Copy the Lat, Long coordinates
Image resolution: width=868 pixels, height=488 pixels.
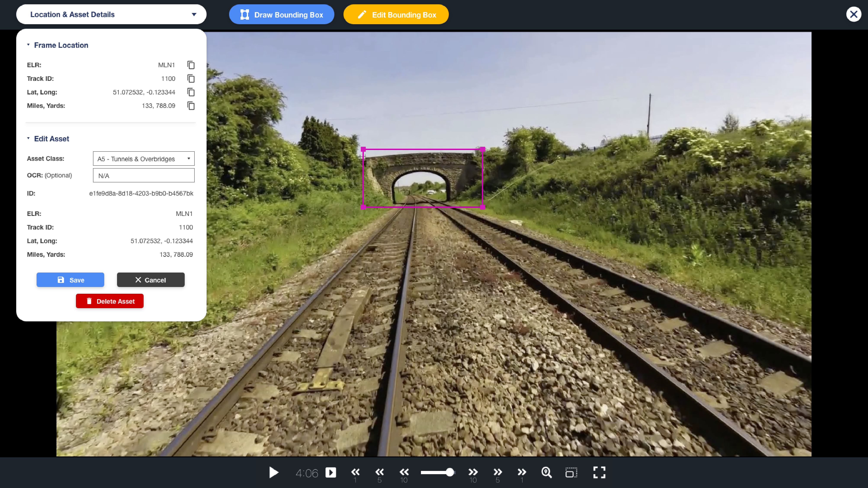(191, 92)
